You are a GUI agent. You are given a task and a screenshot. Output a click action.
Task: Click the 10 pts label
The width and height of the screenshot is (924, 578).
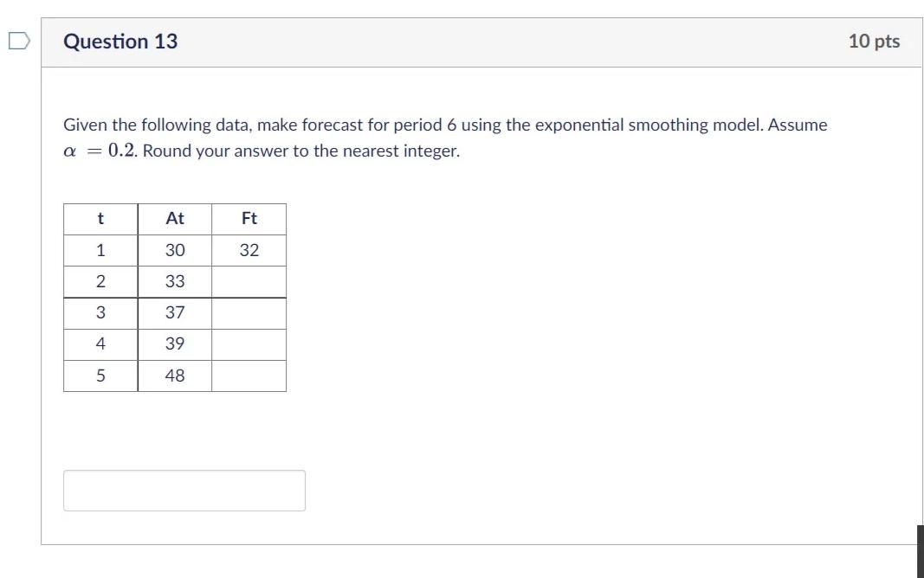[875, 41]
